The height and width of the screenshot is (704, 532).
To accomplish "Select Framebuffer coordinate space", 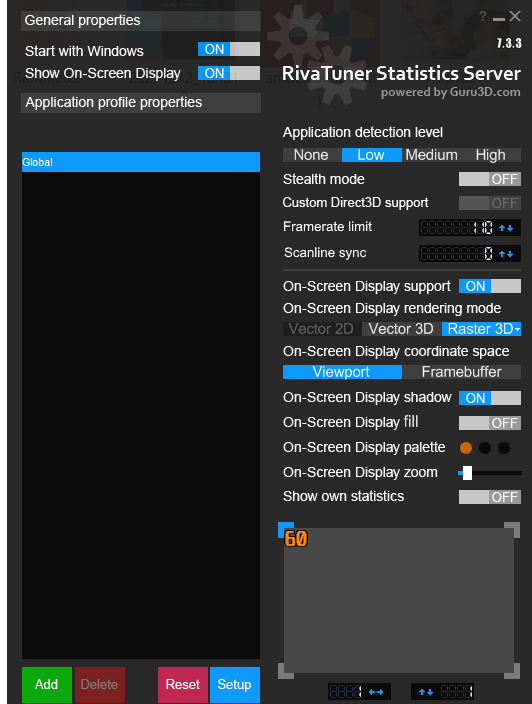I will pyautogui.click(x=462, y=372).
